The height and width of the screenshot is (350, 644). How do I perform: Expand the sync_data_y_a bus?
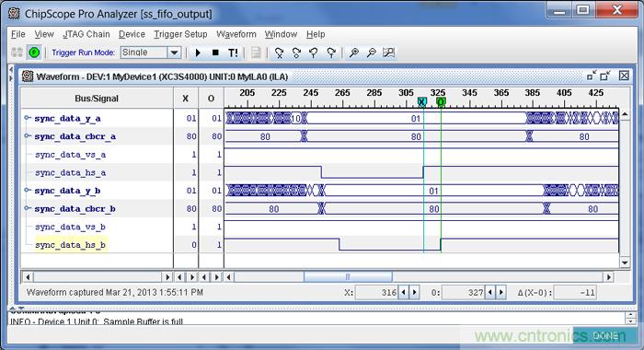[27, 118]
